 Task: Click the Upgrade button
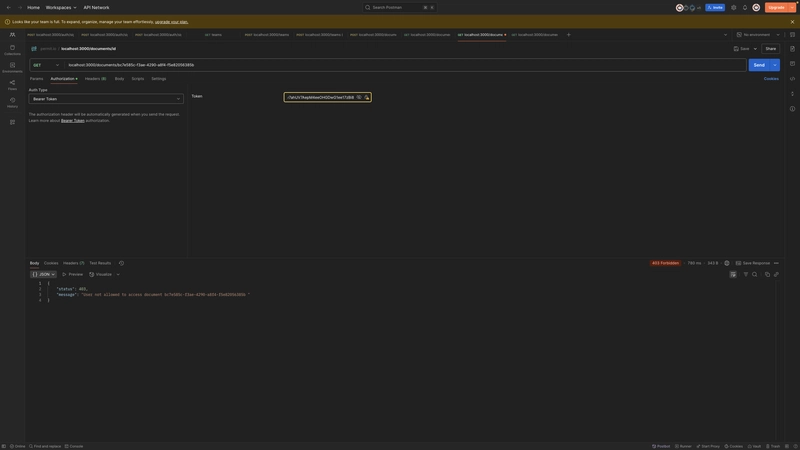(777, 8)
